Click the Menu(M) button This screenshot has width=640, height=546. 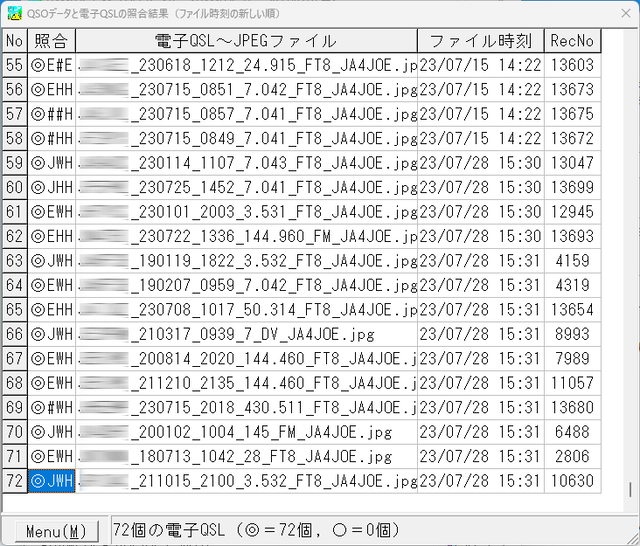56,531
